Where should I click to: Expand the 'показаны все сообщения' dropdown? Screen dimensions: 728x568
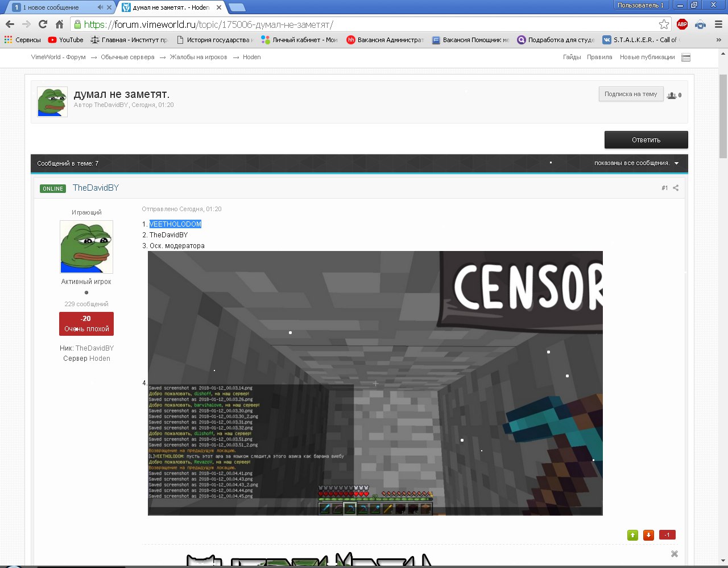pos(676,163)
